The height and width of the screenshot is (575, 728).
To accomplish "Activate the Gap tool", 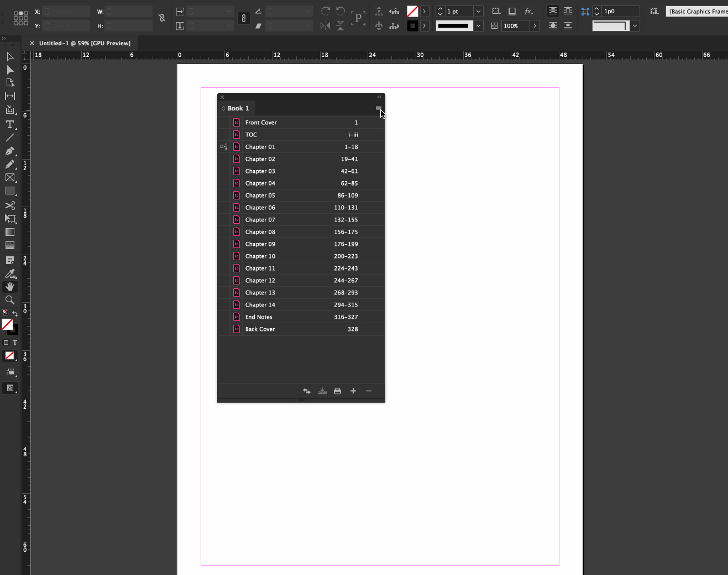I will pyautogui.click(x=10, y=96).
